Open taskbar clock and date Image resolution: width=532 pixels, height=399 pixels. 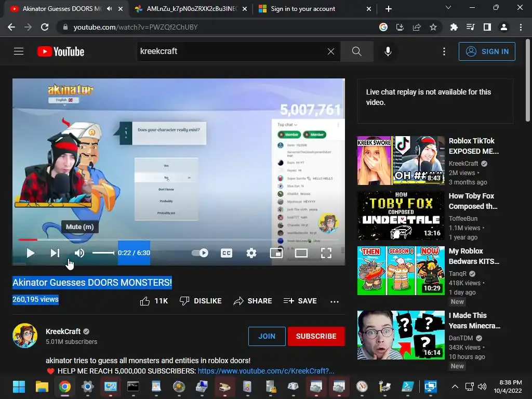pos(508,387)
